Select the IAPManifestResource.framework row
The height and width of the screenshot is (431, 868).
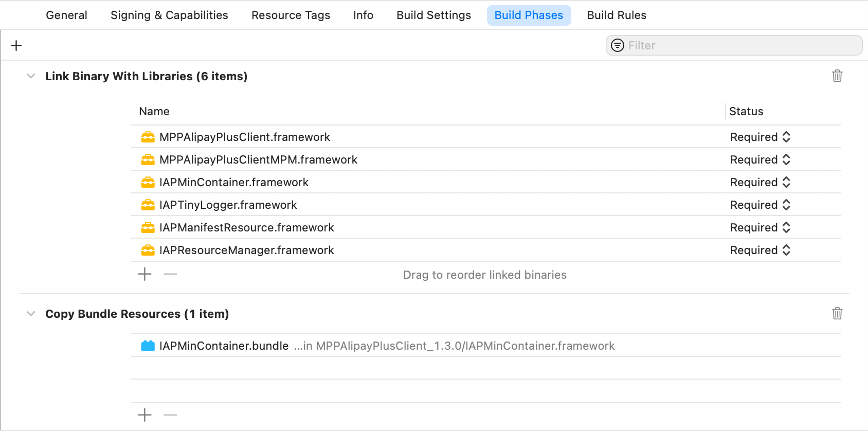(486, 227)
